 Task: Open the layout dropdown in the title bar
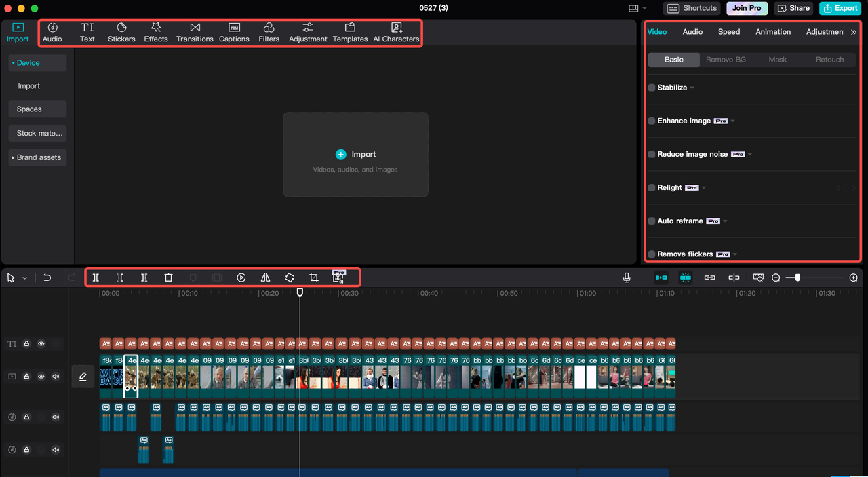point(637,8)
